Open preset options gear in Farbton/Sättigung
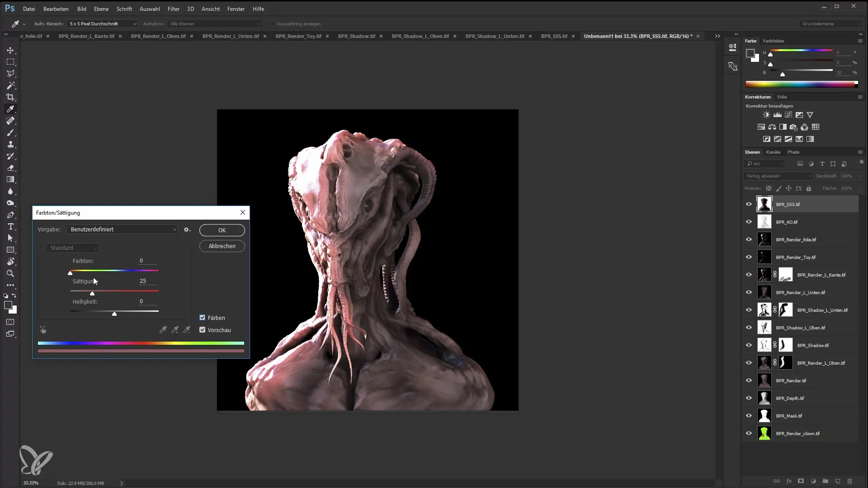868x488 pixels. pos(187,230)
